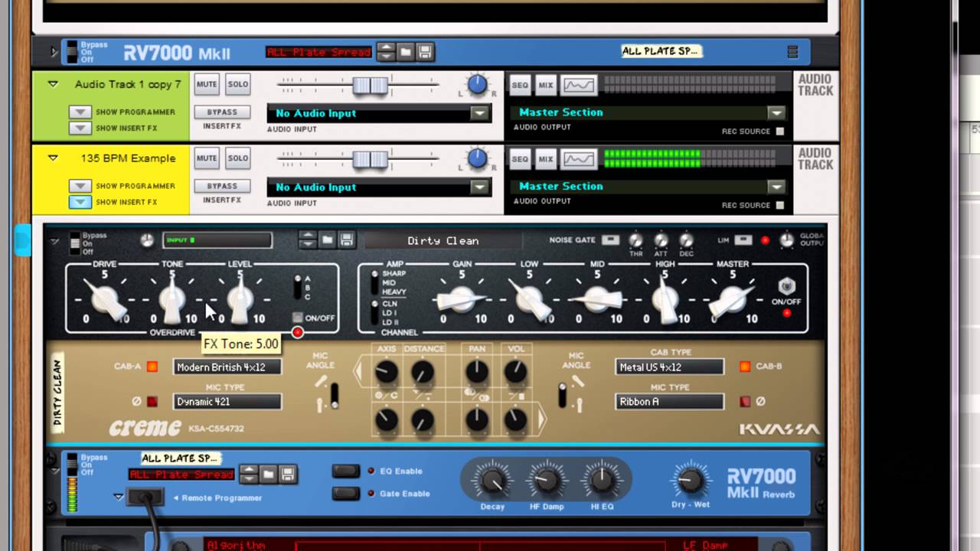Image resolution: width=980 pixels, height=551 pixels.
Task: Bypass insert FX on 135 BPM Example
Action: 222,186
